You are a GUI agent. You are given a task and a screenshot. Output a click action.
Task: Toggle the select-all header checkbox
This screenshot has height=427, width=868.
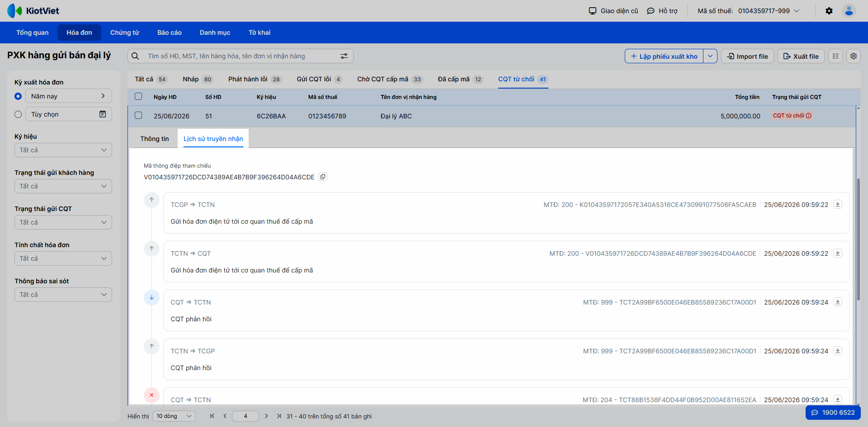pyautogui.click(x=138, y=96)
